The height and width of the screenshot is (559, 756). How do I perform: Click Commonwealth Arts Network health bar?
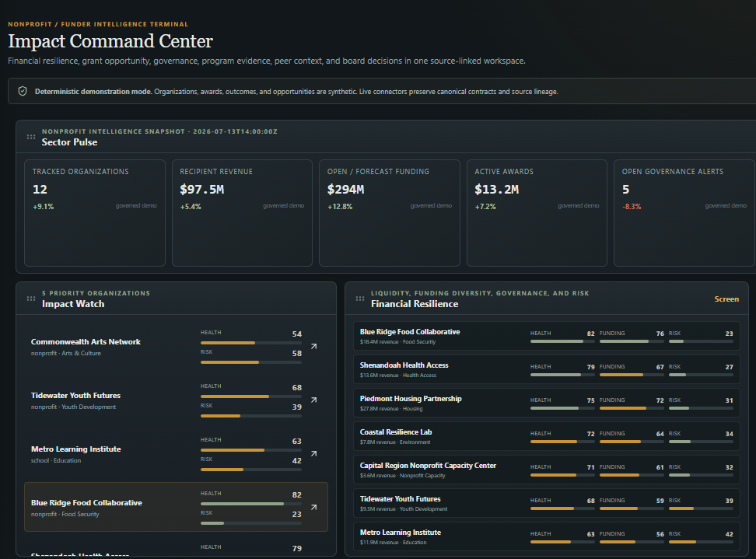pyautogui.click(x=251, y=343)
